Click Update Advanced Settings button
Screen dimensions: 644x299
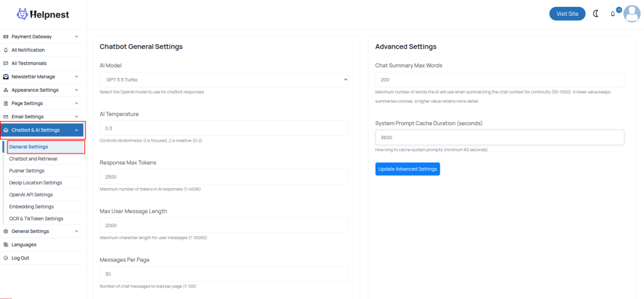click(x=408, y=169)
